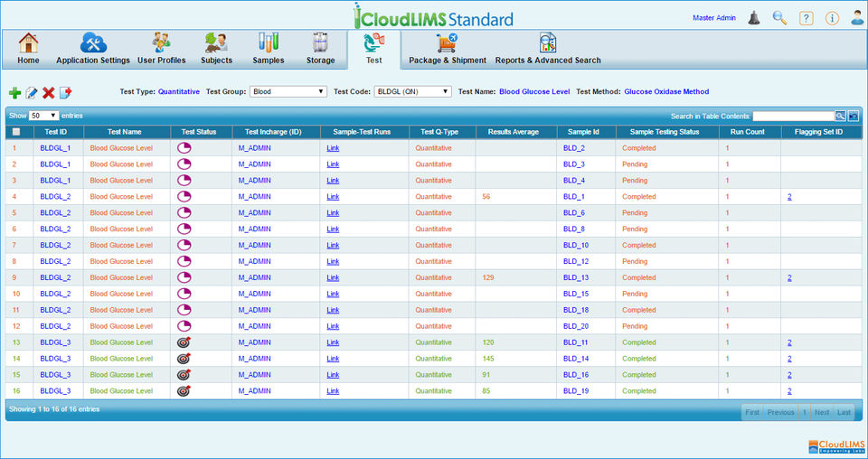Click sample ID BLD_20 cell
Image resolution: width=868 pixels, height=459 pixels.
[x=576, y=326]
